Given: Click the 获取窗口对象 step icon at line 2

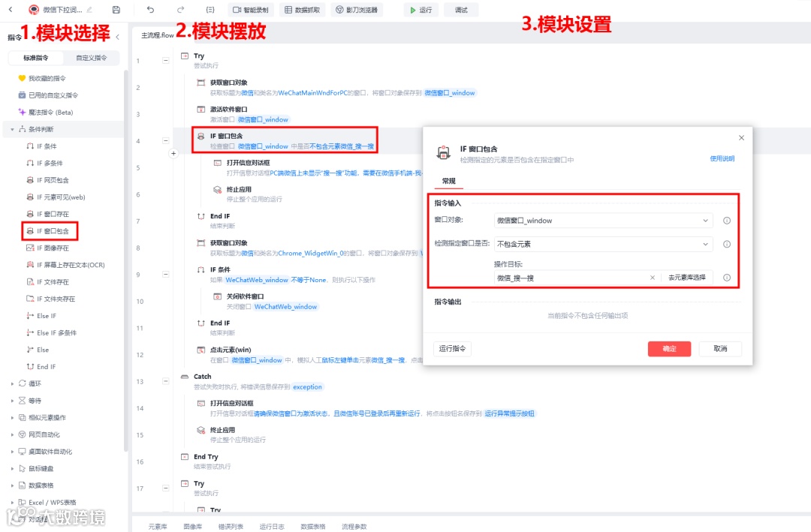Looking at the screenshot, I should [200, 83].
